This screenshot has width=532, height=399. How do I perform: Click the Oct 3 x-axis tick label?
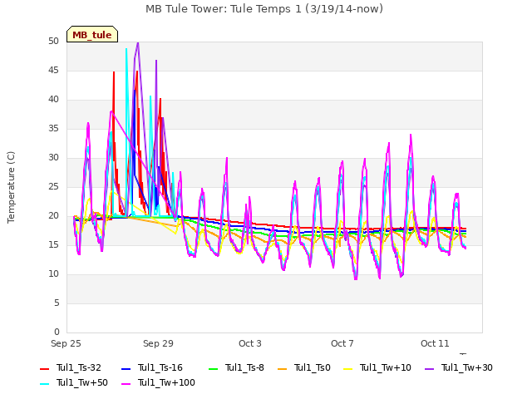tap(250, 343)
